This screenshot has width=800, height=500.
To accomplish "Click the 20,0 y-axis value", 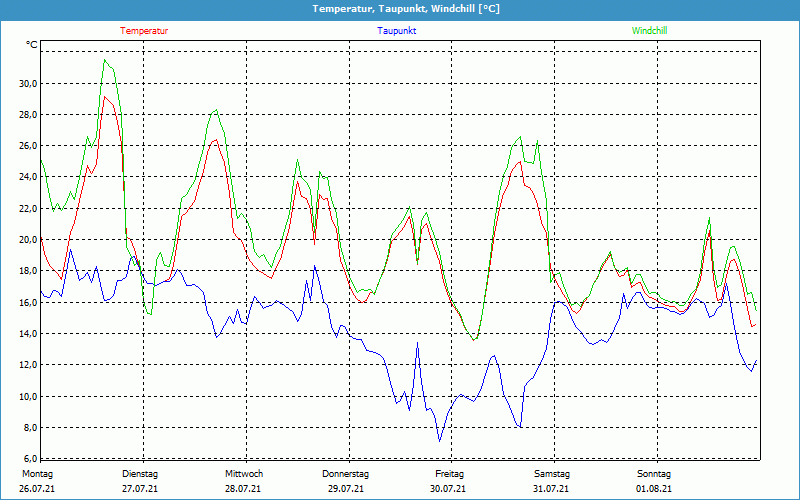I will click(x=28, y=239).
